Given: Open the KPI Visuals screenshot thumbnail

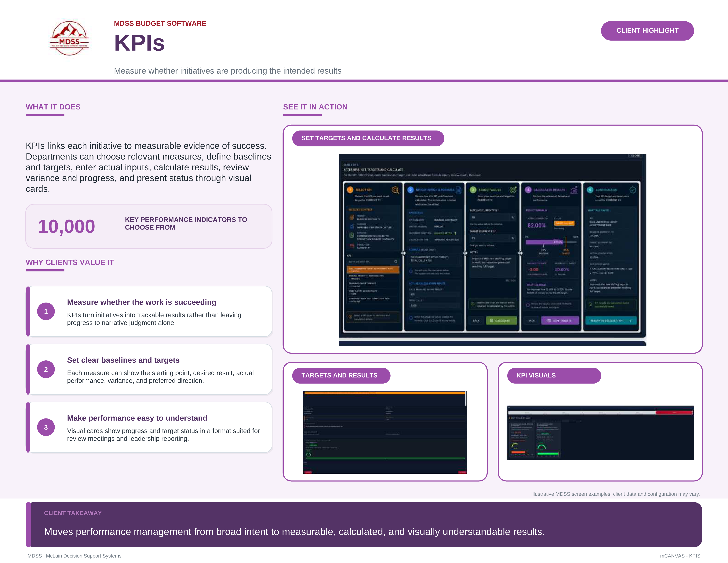Looking at the screenshot, I should [x=600, y=432].
